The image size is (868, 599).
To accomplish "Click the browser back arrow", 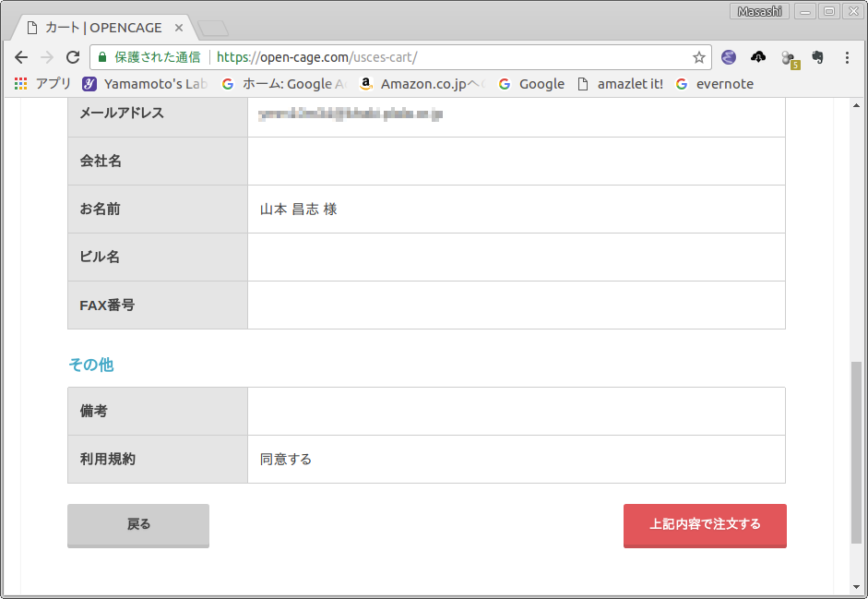I will 21,57.
